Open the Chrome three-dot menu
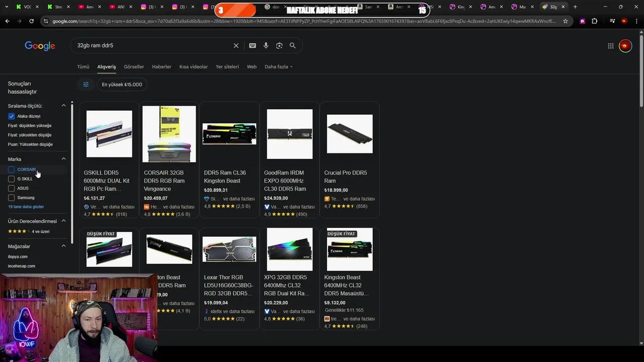The image size is (644, 362). (x=637, y=21)
